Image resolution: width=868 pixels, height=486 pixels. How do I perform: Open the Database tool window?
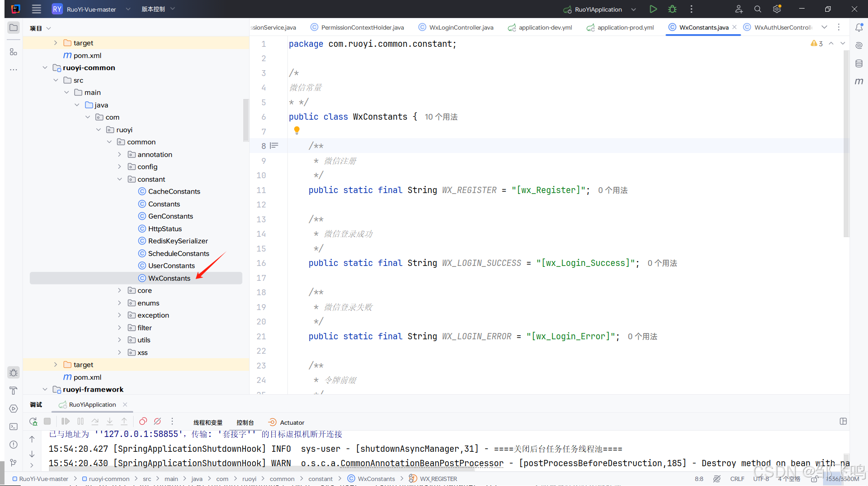point(859,63)
